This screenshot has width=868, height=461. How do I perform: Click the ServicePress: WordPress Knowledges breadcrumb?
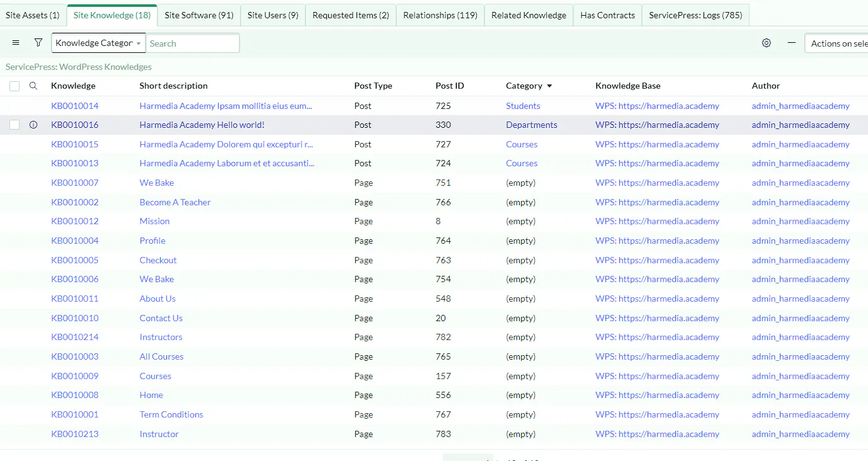(79, 67)
